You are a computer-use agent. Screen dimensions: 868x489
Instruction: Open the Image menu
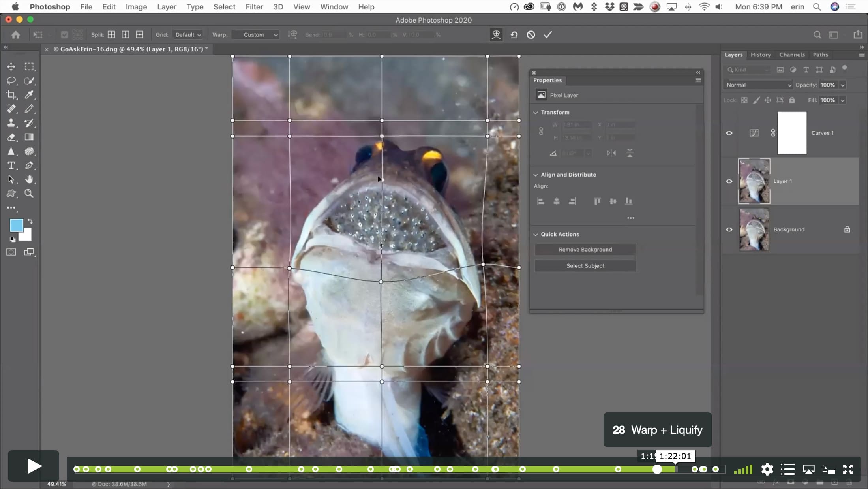point(136,7)
